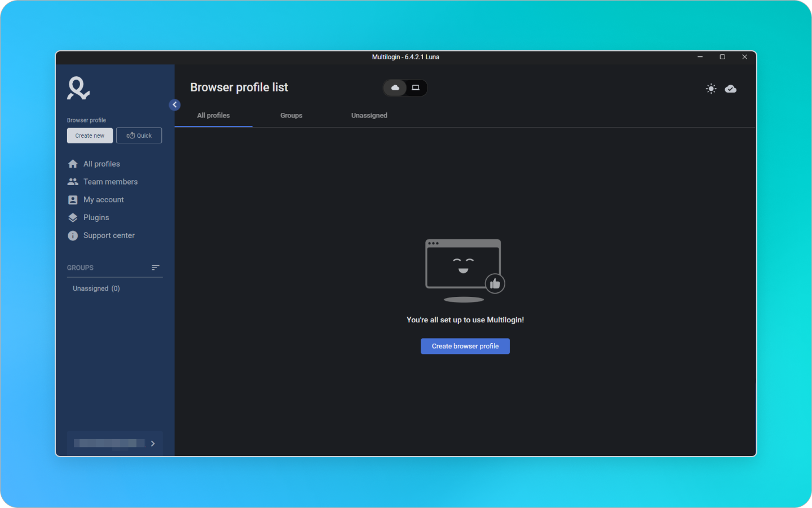Switch profile storage toggle to cloud mode
The height and width of the screenshot is (508, 812).
coord(395,87)
